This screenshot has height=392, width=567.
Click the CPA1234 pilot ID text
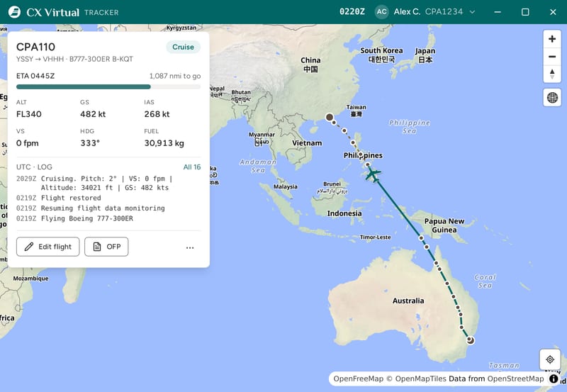point(444,12)
